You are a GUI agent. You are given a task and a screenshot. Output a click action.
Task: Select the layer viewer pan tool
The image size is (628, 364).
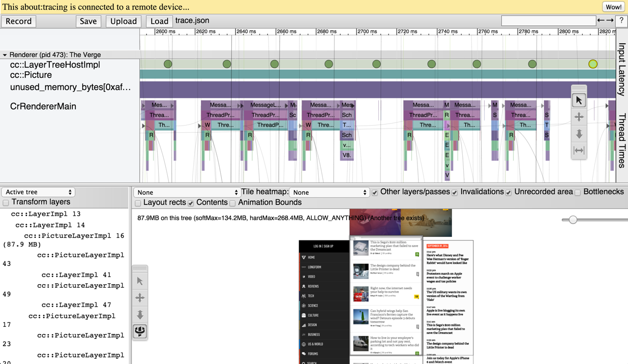pos(140,298)
